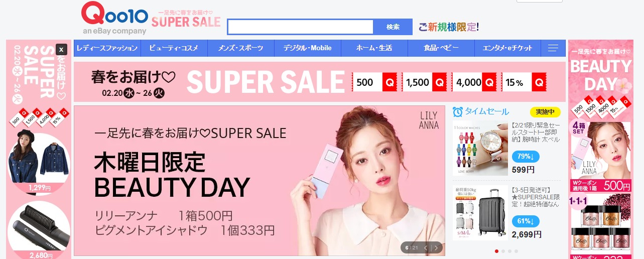Go to next banner slide arrow
The image size is (644, 259).
[437, 247]
